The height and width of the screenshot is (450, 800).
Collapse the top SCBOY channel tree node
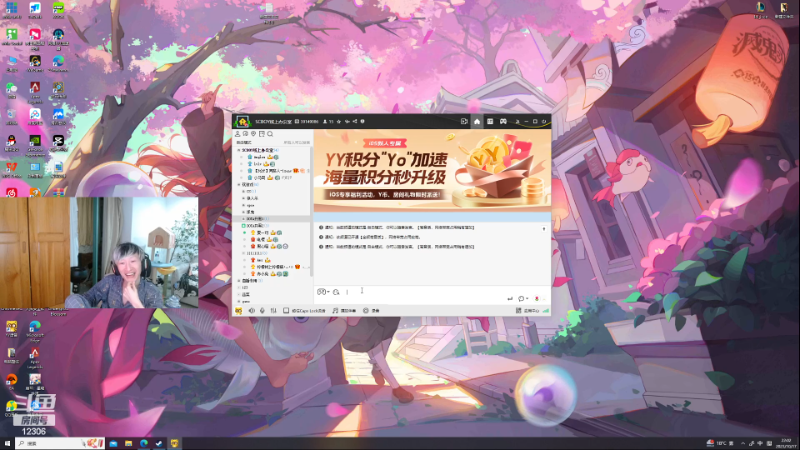[x=238, y=150]
